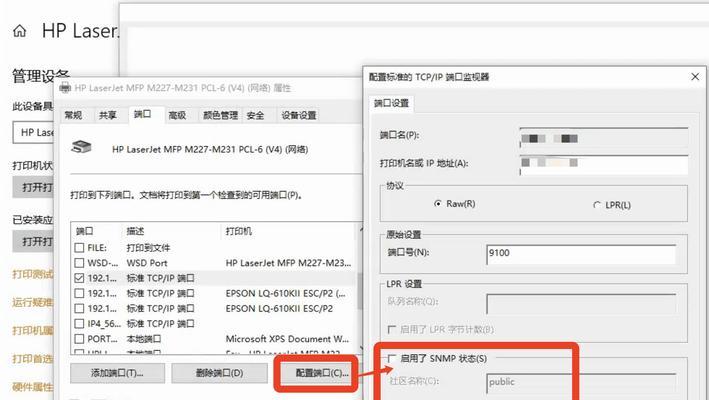Check the PORT local port checkbox
The height and width of the screenshot is (400, 709).
click(79, 339)
